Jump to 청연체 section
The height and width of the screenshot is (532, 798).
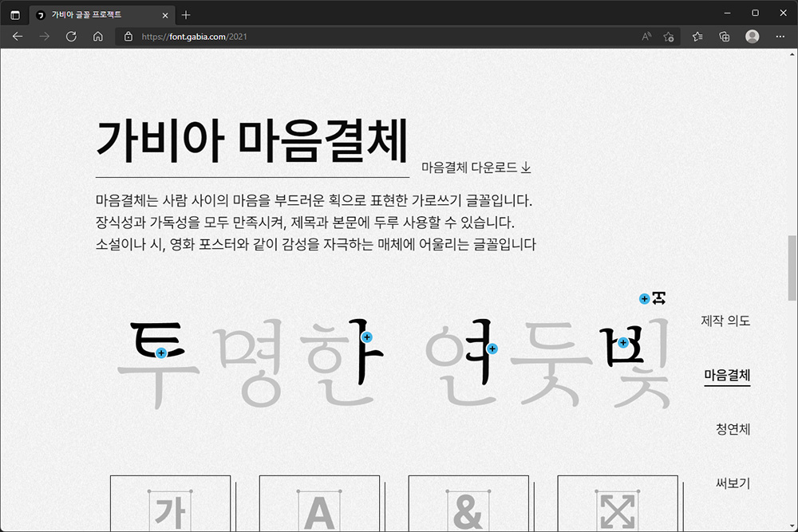click(733, 429)
